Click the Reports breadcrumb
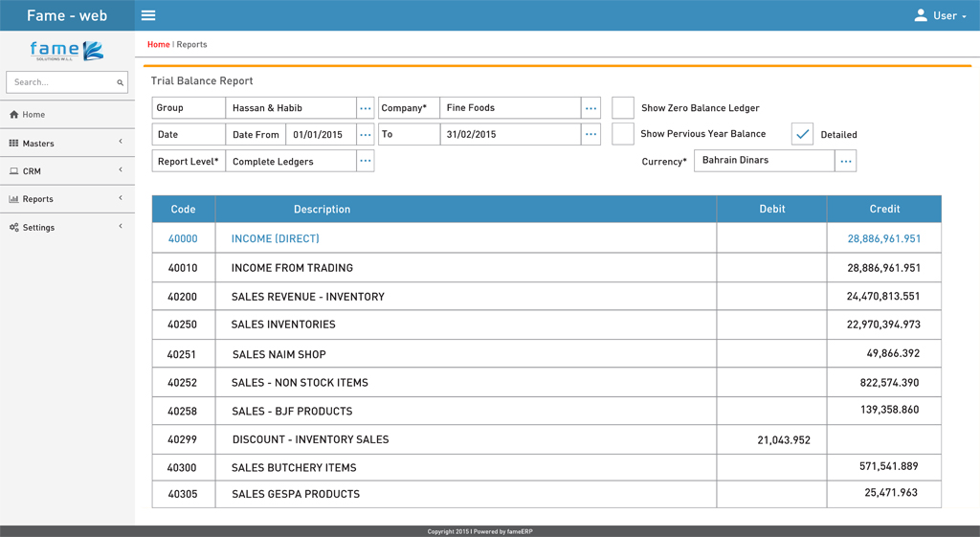980x537 pixels. (191, 44)
